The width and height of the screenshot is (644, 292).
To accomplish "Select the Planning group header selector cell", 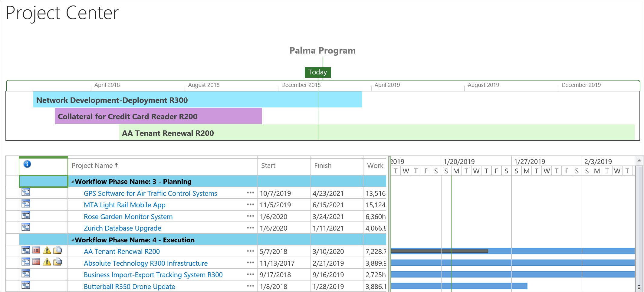I will 43,182.
